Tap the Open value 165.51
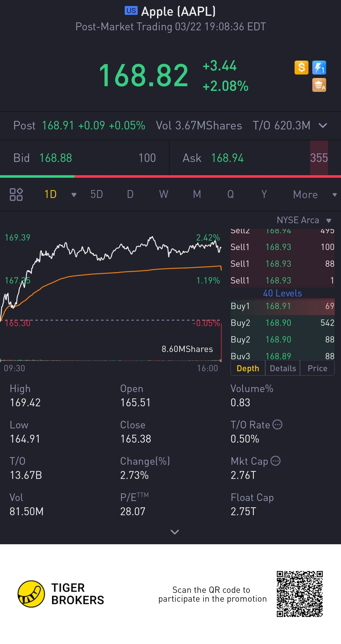341x644 pixels. 135,403
